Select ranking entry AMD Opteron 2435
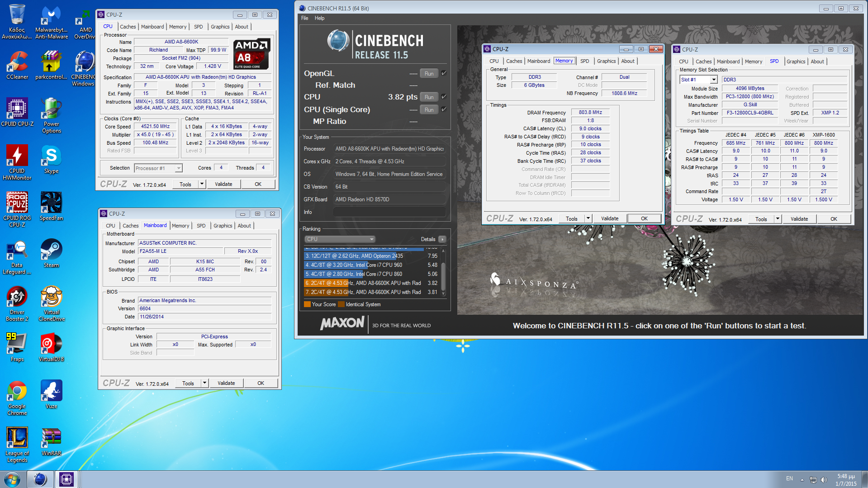 pyautogui.click(x=371, y=256)
